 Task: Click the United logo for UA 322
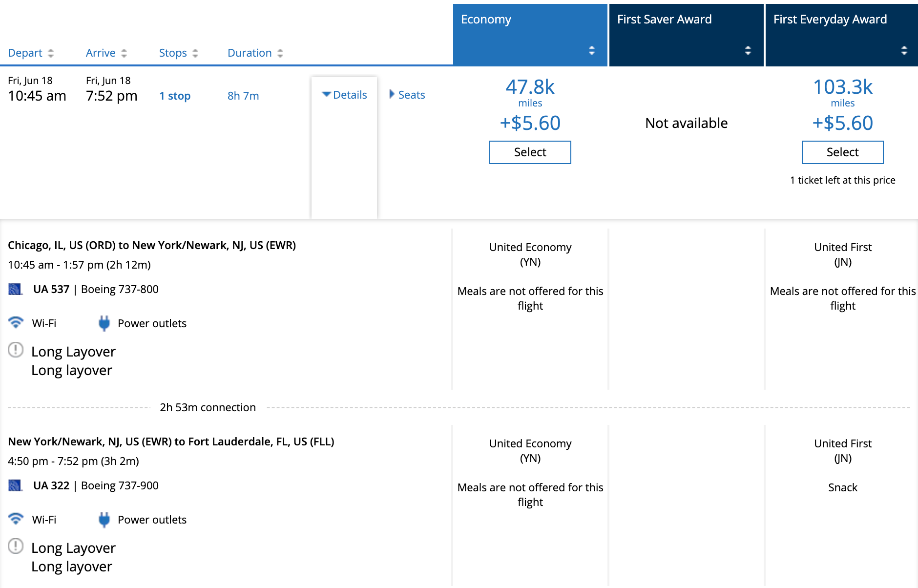(x=16, y=485)
